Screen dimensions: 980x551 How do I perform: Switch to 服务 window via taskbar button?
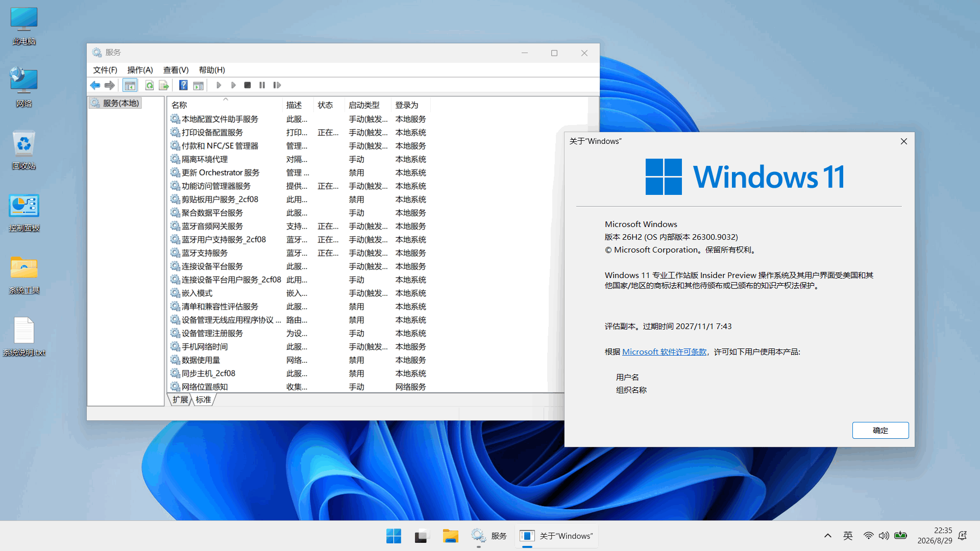(x=489, y=536)
